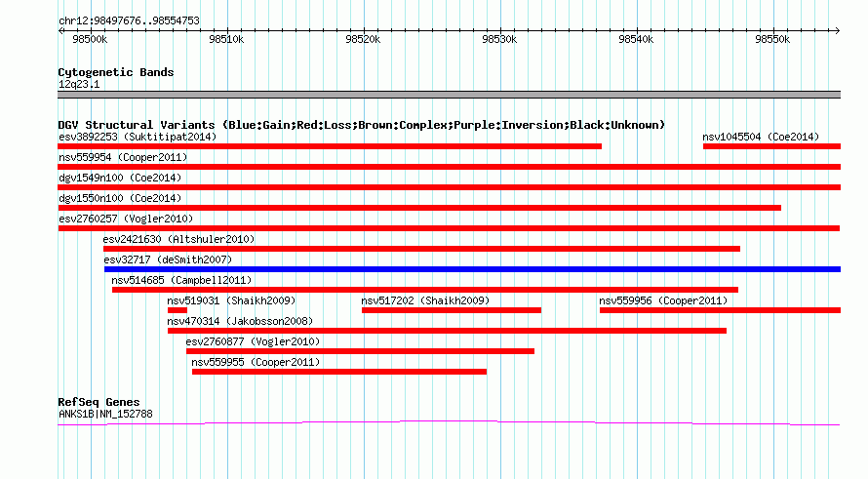Open the nsv559955 (Cooper2011) label
Image resolution: width=868 pixels, height=479 pixels.
[x=256, y=362]
